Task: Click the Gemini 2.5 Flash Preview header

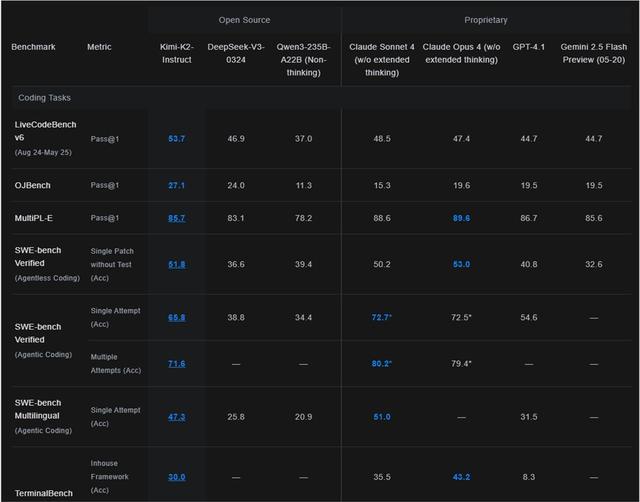Action: pos(594,53)
